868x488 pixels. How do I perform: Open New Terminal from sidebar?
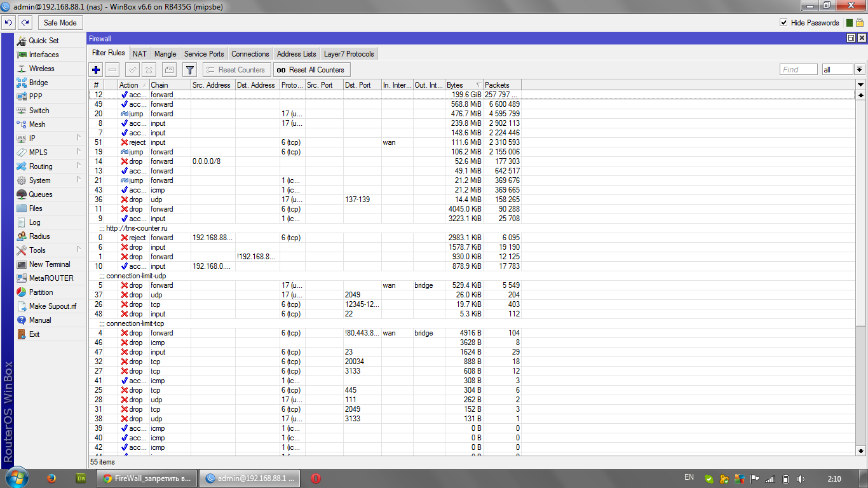pos(50,264)
